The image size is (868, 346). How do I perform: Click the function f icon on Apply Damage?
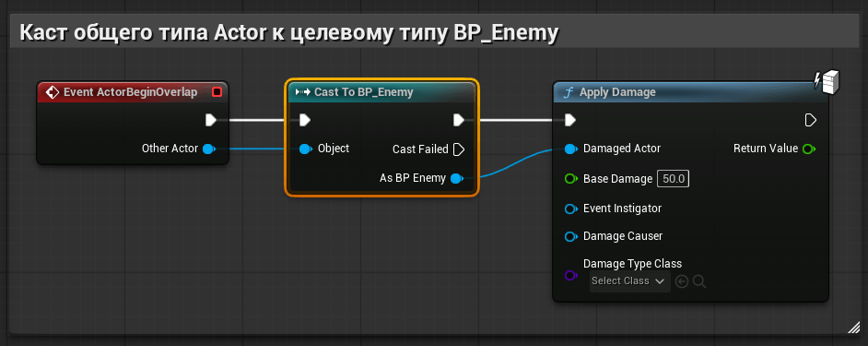coord(568,92)
